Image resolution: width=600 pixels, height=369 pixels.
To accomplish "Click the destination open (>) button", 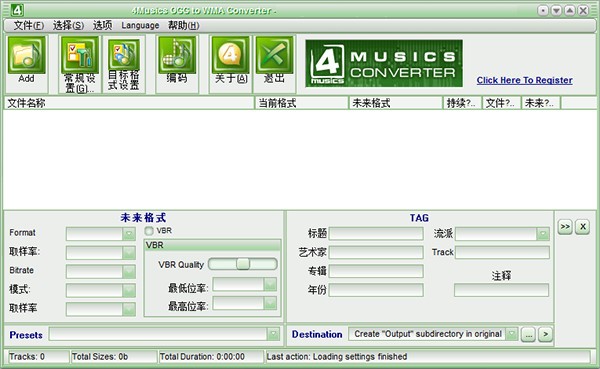I will click(545, 335).
